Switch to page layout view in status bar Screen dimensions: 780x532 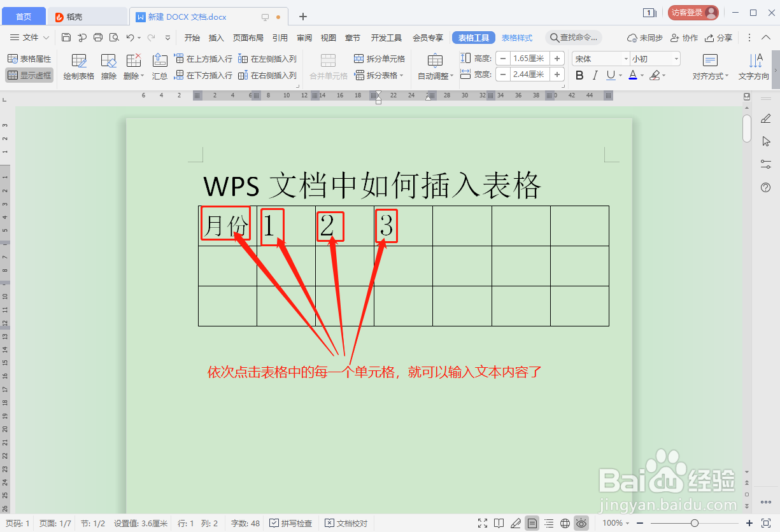[x=532, y=523]
